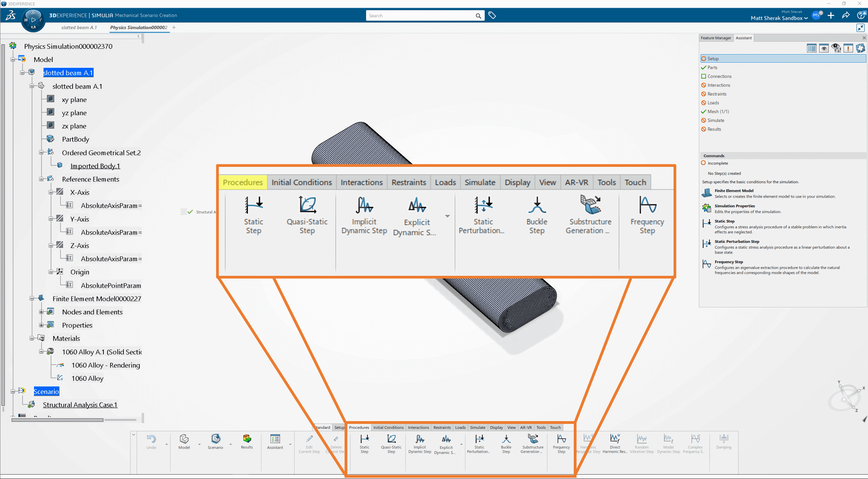The image size is (868, 479).
Task: Select Buckle Step in the bottom action bar
Action: click(x=506, y=443)
